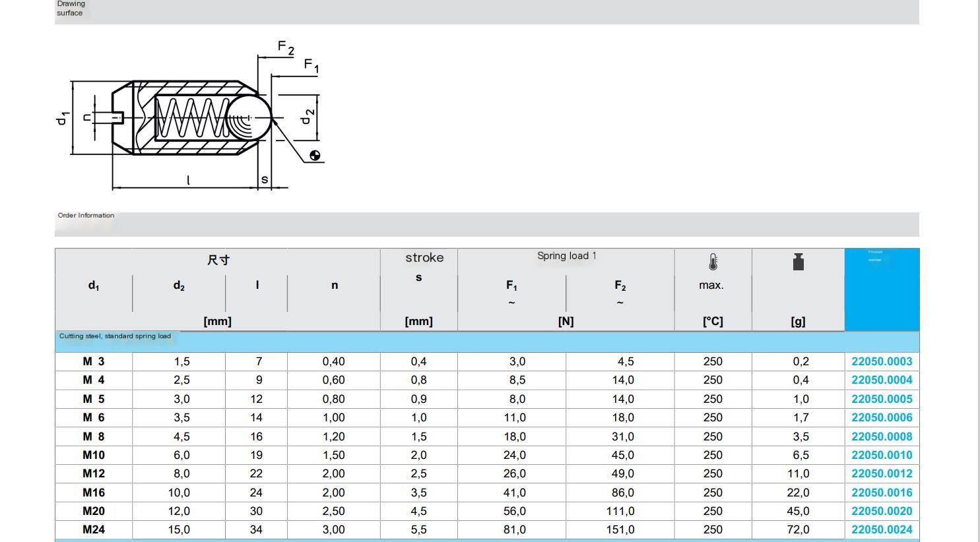
Task: Select F1 value 8,5 in M4 row
Action: (x=517, y=380)
